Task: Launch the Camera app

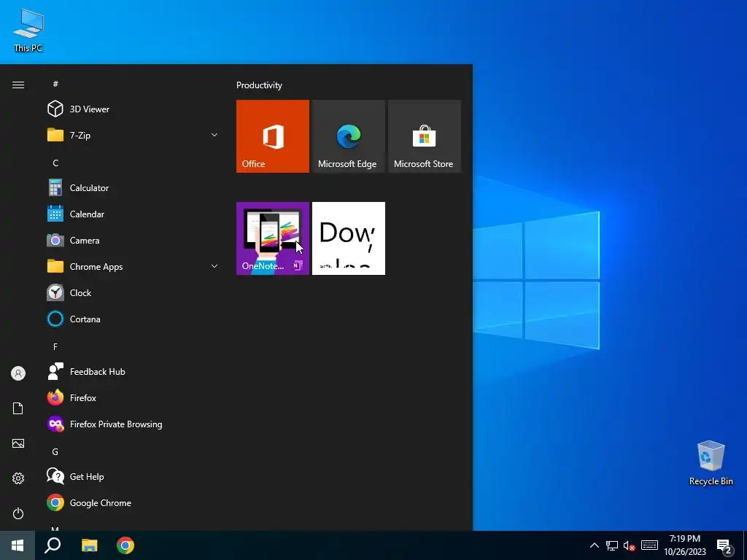Action: pos(133,240)
